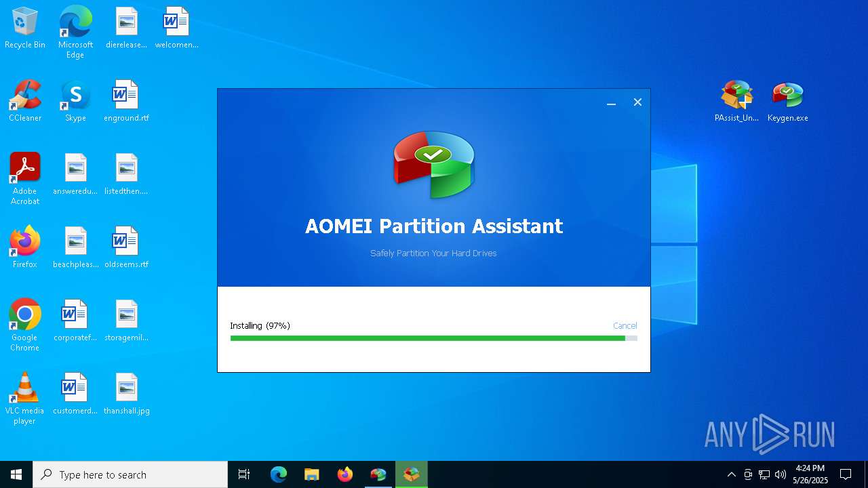Open the Recycle Bin desktop icon

pos(25,28)
